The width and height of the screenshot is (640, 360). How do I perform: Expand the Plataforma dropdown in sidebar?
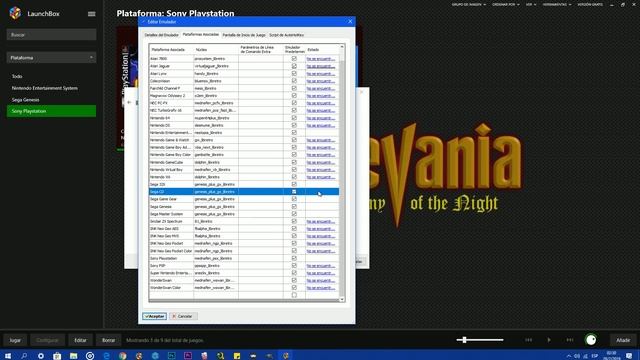[51, 58]
